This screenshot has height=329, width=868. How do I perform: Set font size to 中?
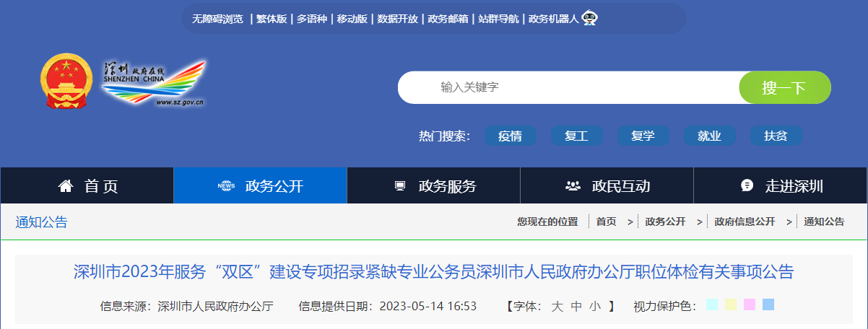[576, 306]
